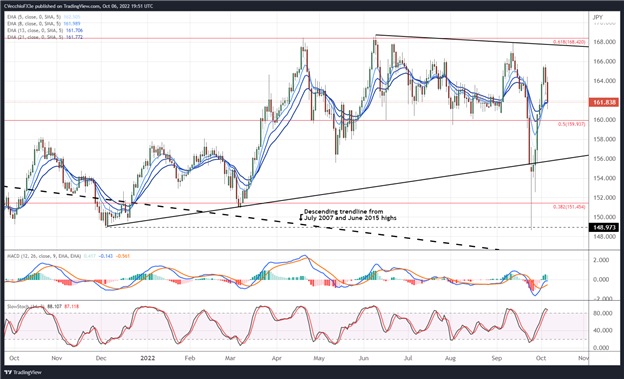Click the 148.973 low price label
Viewport: 624px width, 379px height.
(604, 228)
